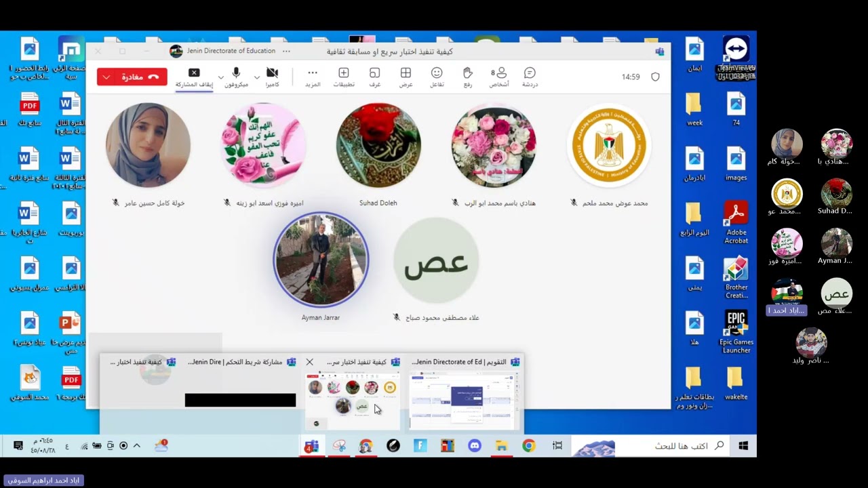Select اياد احمد tile in side panel

787,297
